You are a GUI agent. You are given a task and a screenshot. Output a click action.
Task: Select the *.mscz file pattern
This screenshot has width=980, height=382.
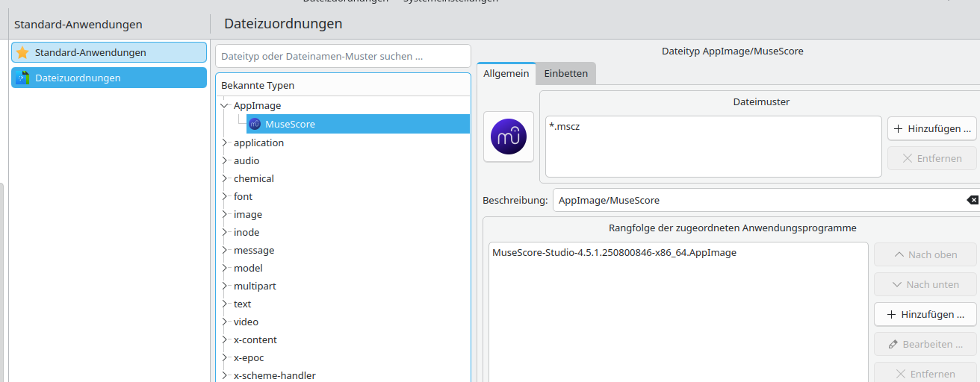(x=565, y=127)
